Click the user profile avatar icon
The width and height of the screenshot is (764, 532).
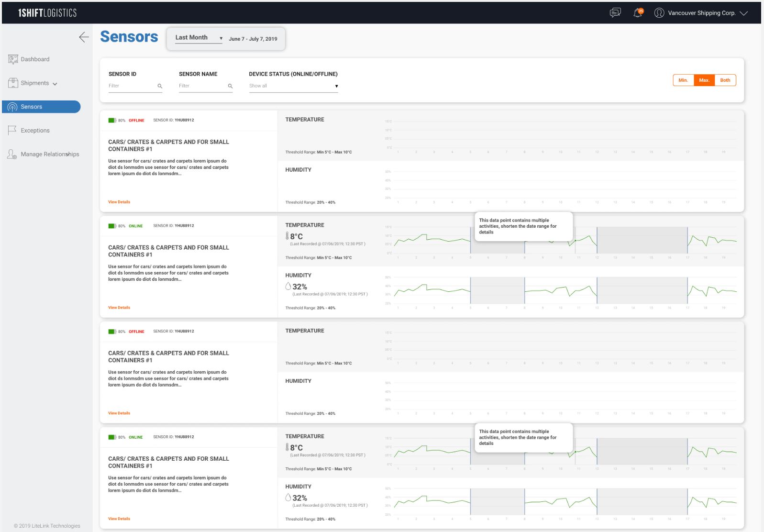[x=659, y=13]
